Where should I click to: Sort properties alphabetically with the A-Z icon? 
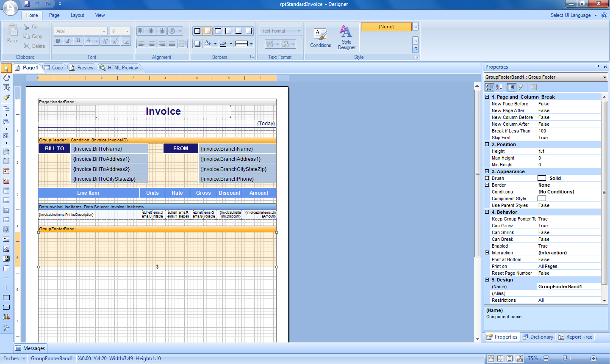[x=499, y=87]
